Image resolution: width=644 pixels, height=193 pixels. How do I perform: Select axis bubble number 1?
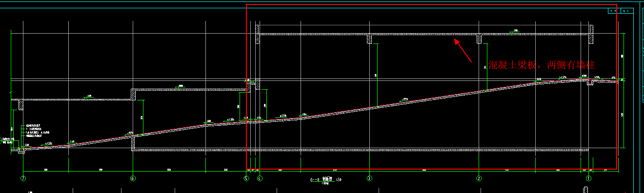pos(589,178)
